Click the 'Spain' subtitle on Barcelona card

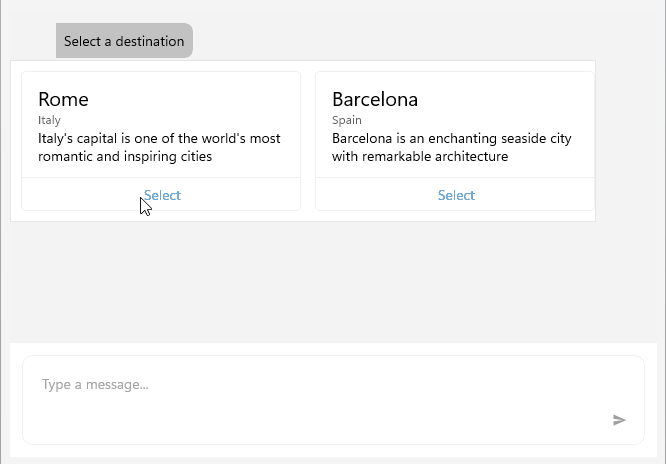pos(347,120)
